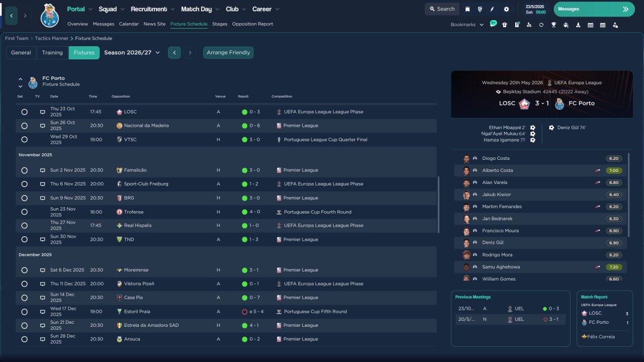Select the radio button for Moreirense fixture
Image resolution: width=644 pixels, height=362 pixels.
24,270
